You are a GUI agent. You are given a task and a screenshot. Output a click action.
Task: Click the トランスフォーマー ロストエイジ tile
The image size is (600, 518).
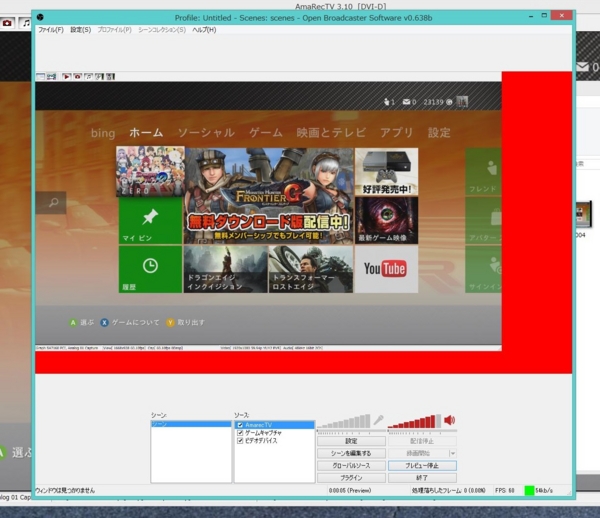[311, 269]
